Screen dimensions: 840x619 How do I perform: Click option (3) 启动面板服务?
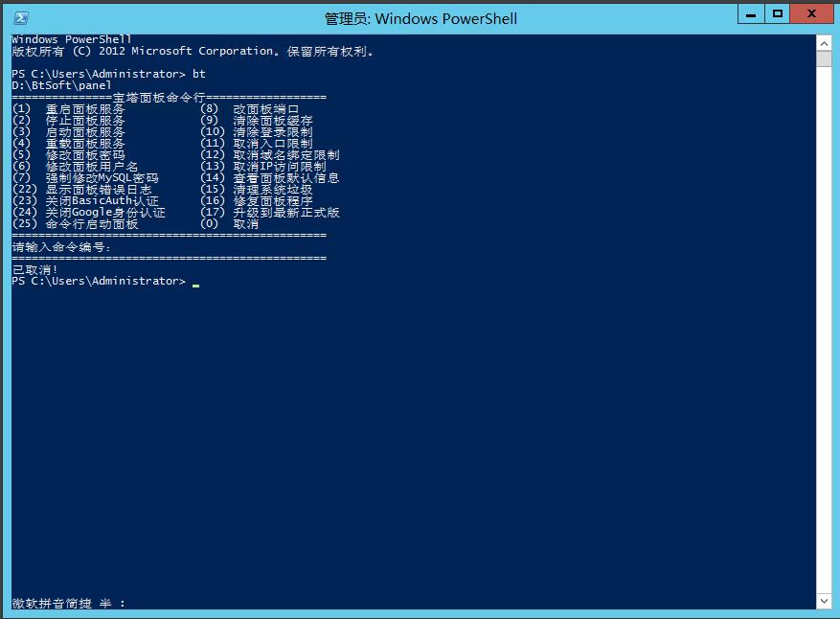coord(69,132)
